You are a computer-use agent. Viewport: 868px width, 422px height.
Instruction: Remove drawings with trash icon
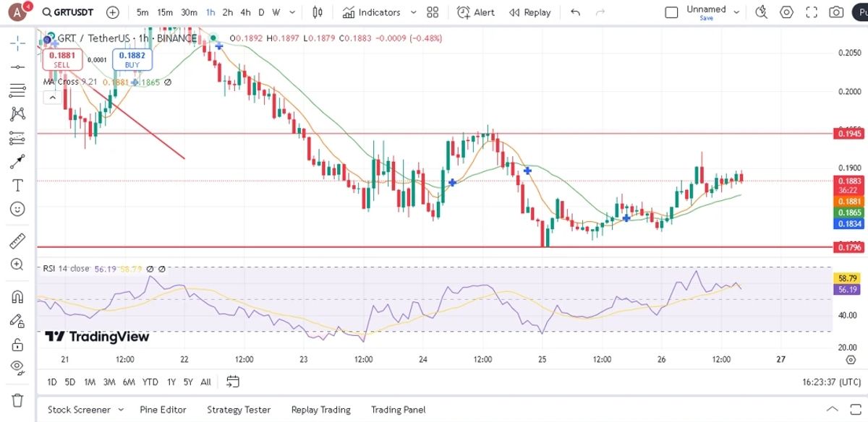pos(17,400)
